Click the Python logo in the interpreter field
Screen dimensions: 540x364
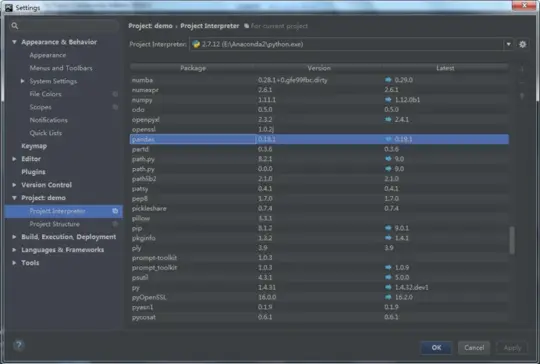tap(196, 44)
